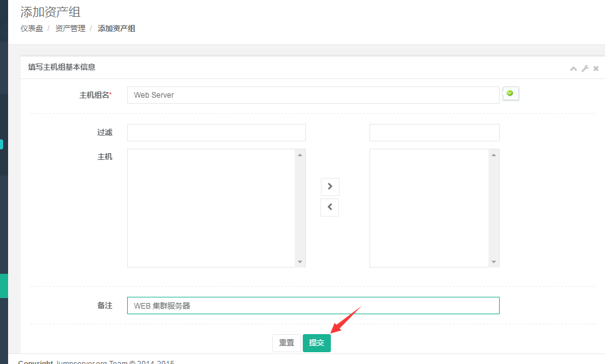The height and width of the screenshot is (364, 605).
Task: Collapse the panel using the chevron icon
Action: click(x=573, y=68)
